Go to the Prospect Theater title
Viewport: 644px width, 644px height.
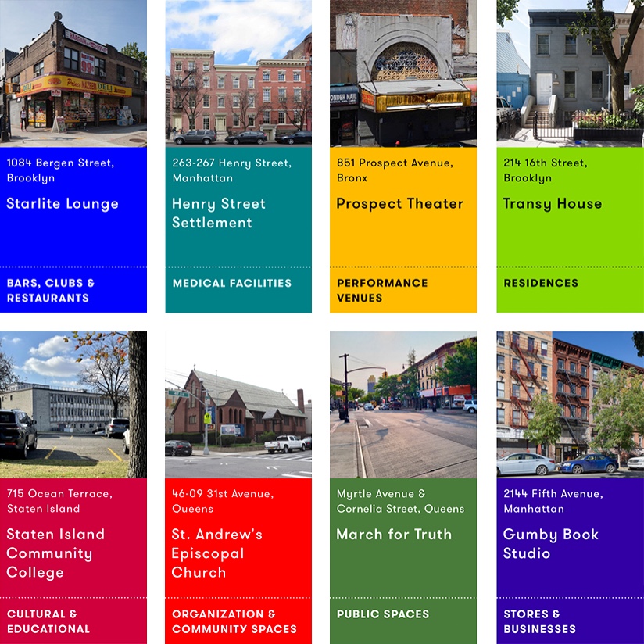(399, 204)
